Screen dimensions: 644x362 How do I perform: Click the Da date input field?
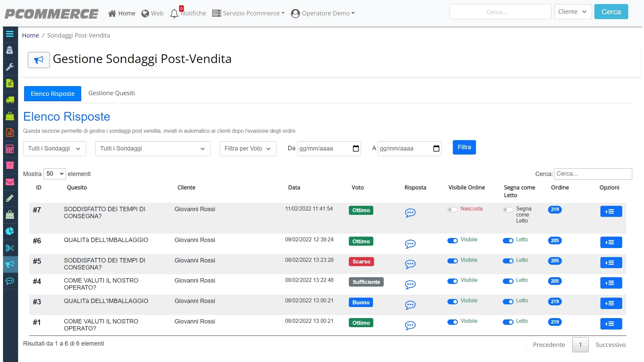pyautogui.click(x=329, y=148)
